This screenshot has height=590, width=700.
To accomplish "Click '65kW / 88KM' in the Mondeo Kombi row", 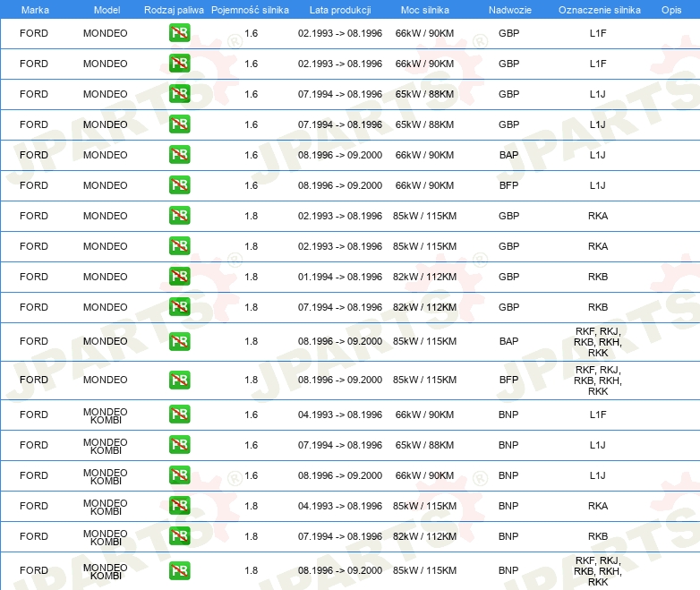I will click(424, 445).
